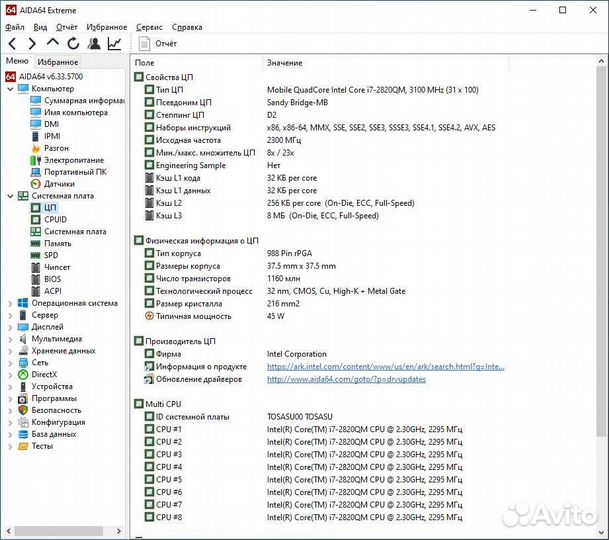Go forward with the right arrow toolbar icon
The width and height of the screenshot is (609, 540).
[32, 44]
